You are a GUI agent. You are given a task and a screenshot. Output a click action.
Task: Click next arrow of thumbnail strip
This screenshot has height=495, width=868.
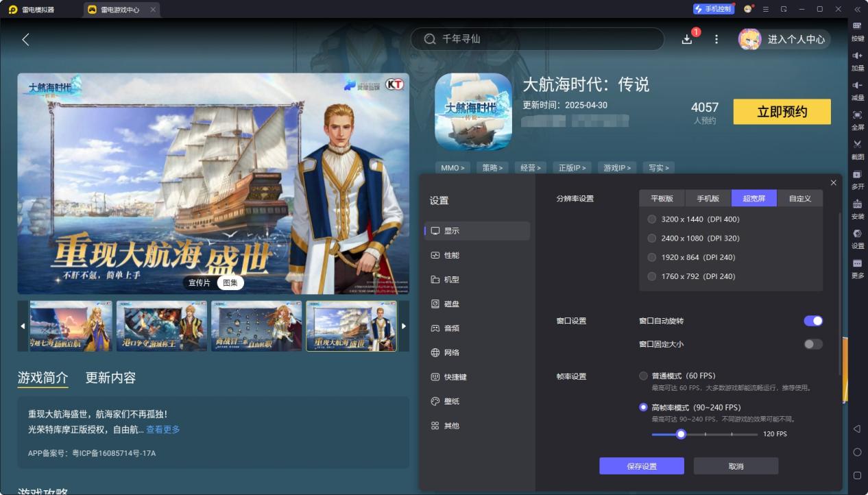[x=404, y=326]
